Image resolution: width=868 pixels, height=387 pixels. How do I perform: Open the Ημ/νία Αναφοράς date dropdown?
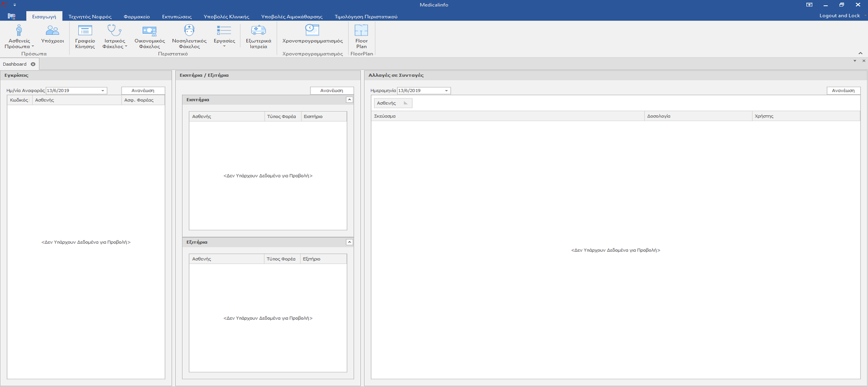[x=103, y=91]
